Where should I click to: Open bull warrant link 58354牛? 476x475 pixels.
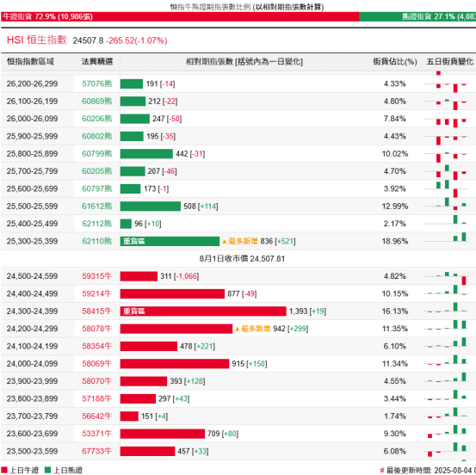pos(97,346)
